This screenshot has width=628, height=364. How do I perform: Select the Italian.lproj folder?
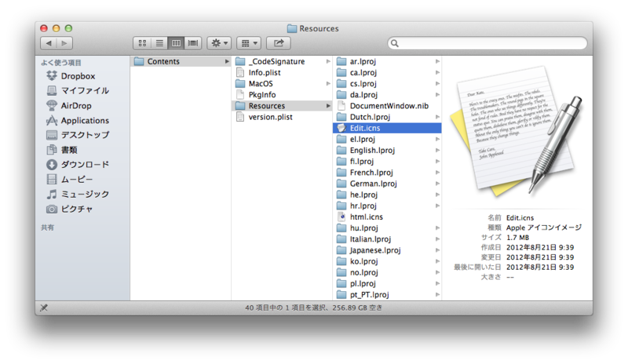[387, 239]
